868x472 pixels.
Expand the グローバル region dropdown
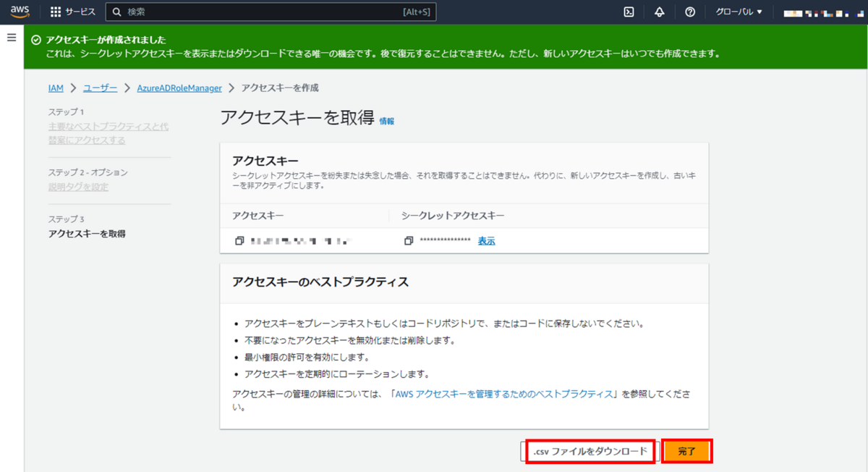pyautogui.click(x=739, y=12)
